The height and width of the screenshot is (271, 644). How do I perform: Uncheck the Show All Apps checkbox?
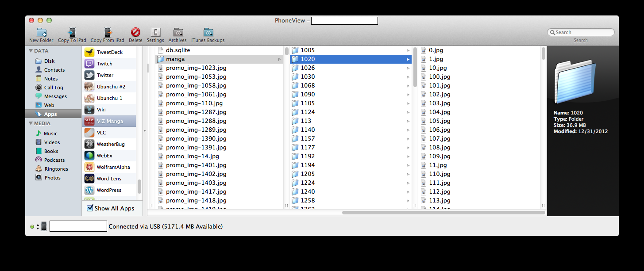pos(90,208)
